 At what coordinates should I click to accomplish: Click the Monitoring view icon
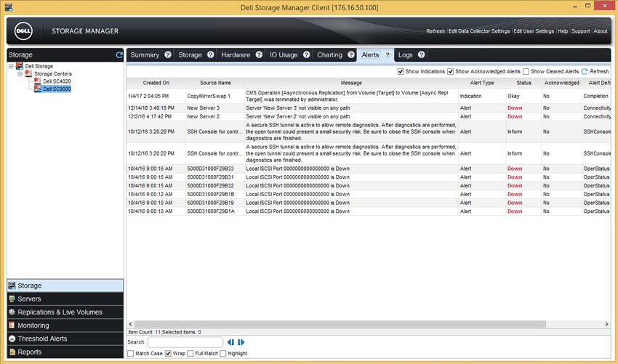click(x=12, y=325)
